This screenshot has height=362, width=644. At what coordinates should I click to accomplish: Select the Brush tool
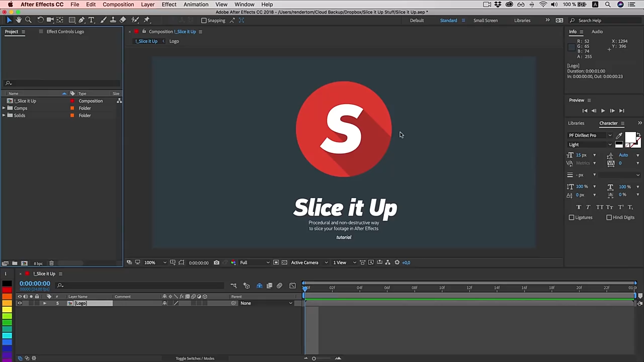tap(104, 20)
